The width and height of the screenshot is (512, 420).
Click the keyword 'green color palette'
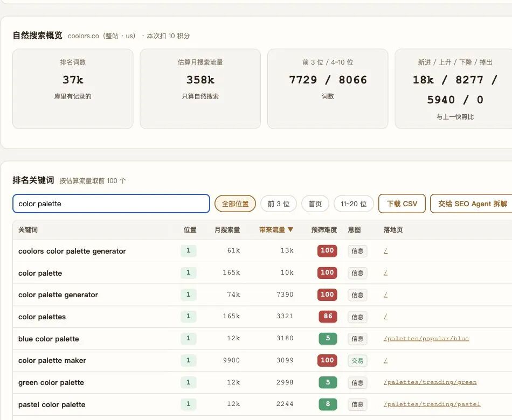click(x=51, y=382)
